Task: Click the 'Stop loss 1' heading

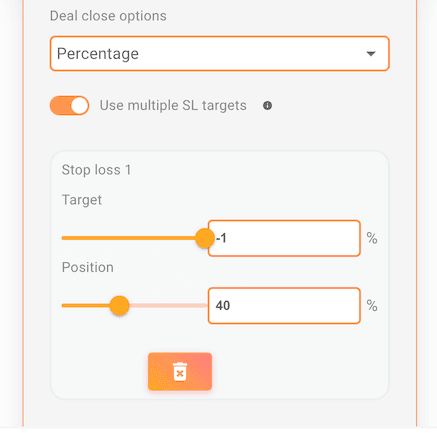Action: (x=96, y=170)
